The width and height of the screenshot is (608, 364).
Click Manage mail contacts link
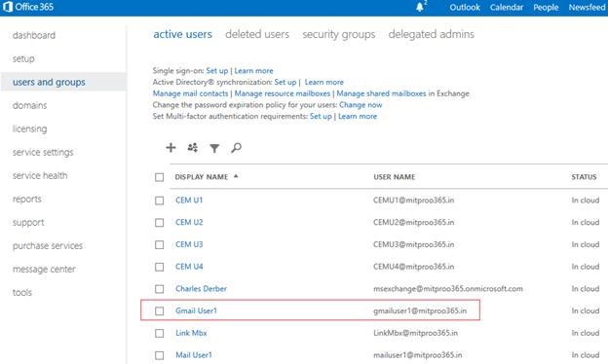click(x=190, y=93)
